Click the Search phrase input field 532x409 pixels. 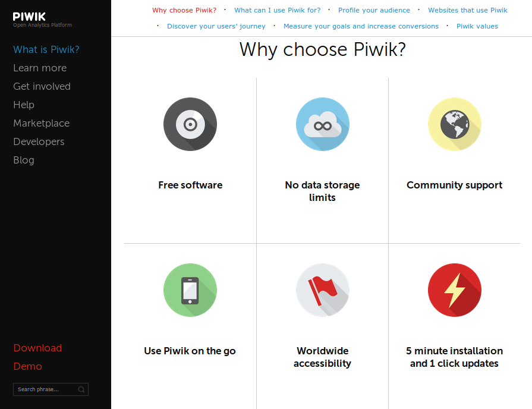[51, 389]
